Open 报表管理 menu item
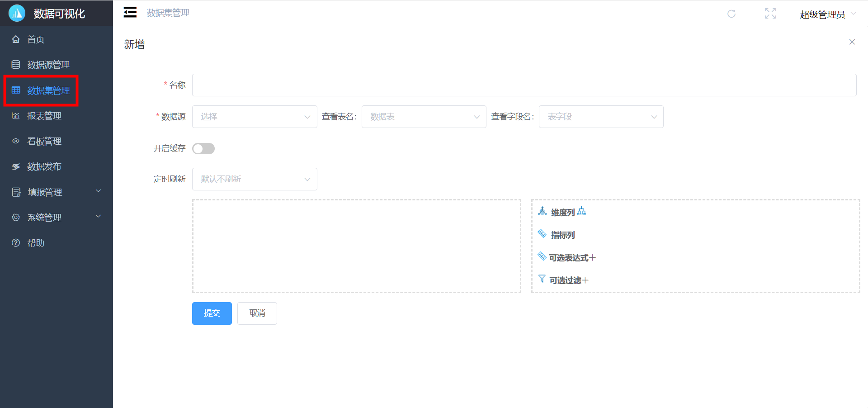The image size is (868, 408). point(57,116)
